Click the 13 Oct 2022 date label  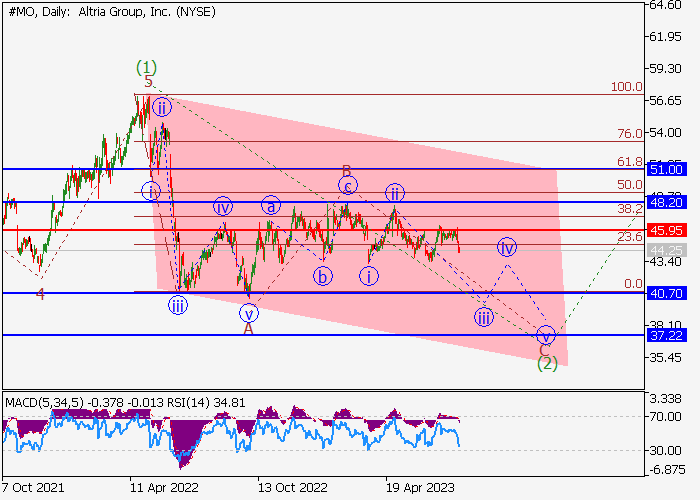click(293, 488)
